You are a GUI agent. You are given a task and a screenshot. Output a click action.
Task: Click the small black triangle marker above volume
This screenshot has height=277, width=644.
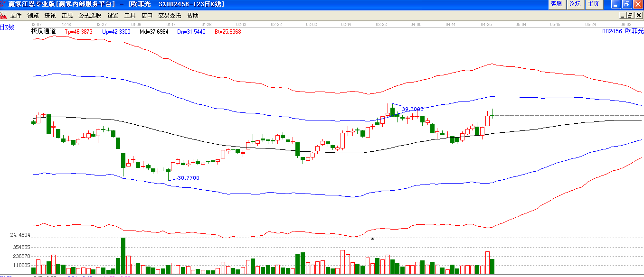point(372,239)
